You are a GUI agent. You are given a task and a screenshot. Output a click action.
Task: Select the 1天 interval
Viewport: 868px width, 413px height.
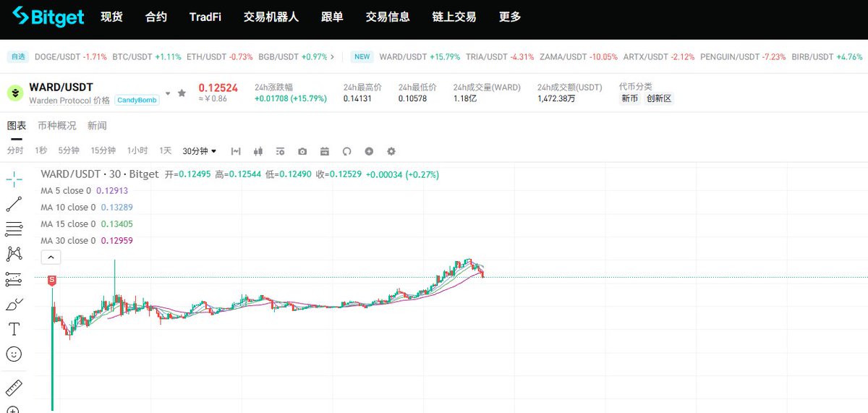point(166,150)
